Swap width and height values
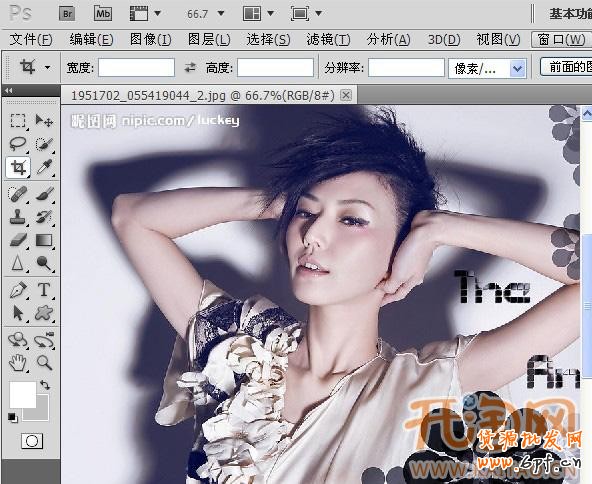This screenshot has width=592, height=484. [x=190, y=68]
